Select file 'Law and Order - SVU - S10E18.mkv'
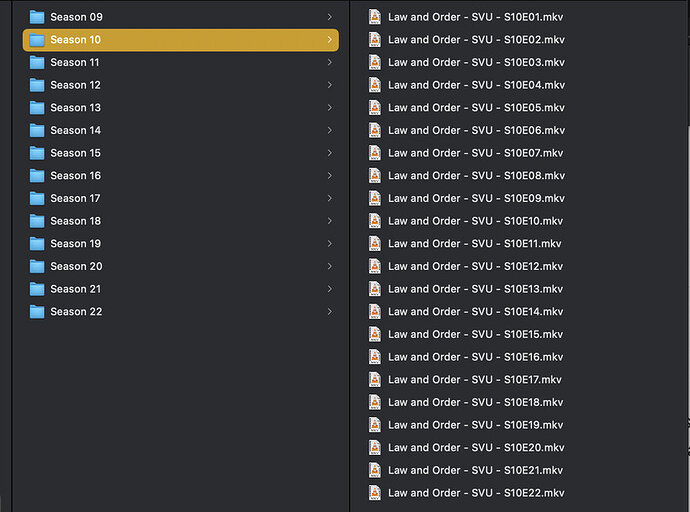The image size is (690, 512). tap(475, 402)
